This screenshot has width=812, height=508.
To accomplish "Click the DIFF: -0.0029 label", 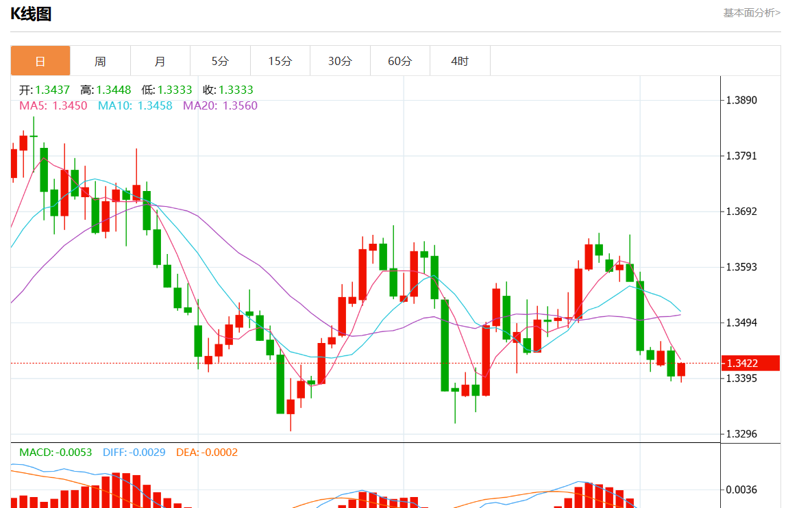I will coord(134,452).
